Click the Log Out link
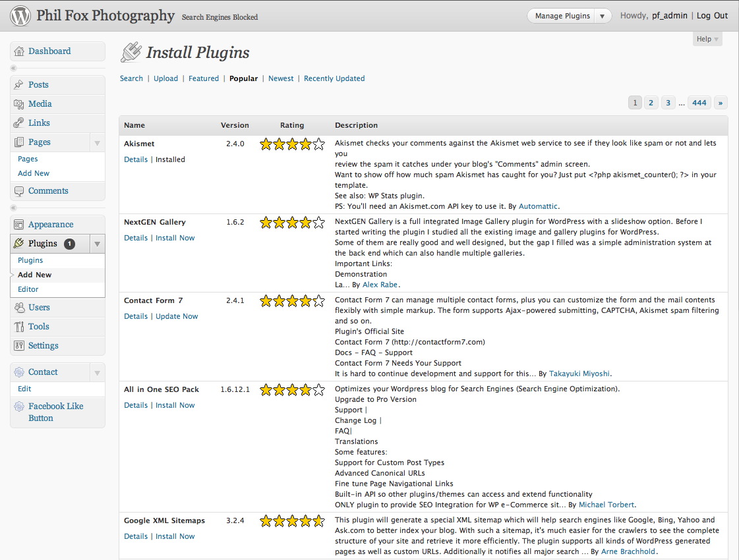Screen dimensions: 739x560 pyautogui.click(x=712, y=16)
